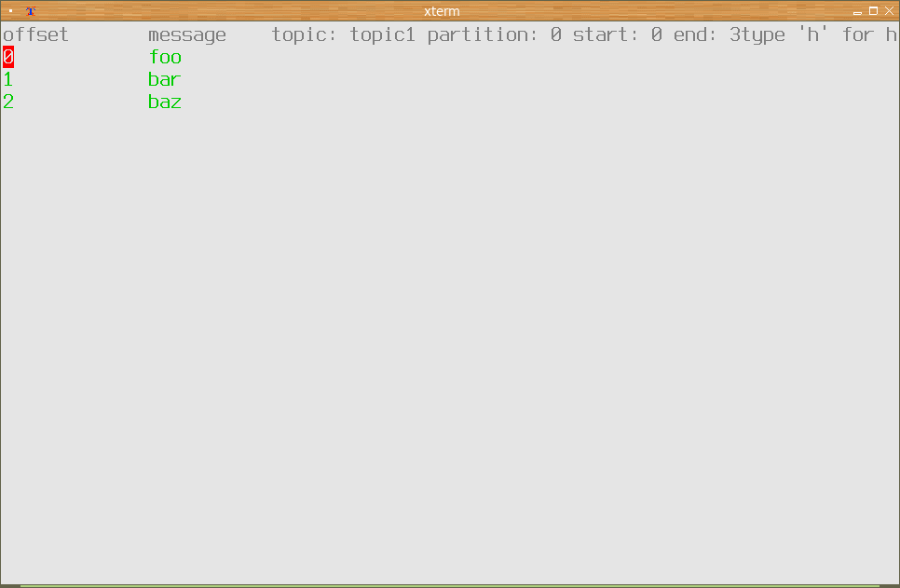
Task: Select the message 'baz'
Action: (165, 102)
